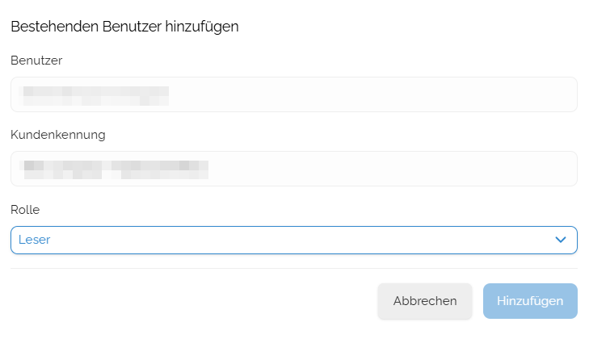Click the chevron arrow in the Rolle dropdown

(561, 240)
